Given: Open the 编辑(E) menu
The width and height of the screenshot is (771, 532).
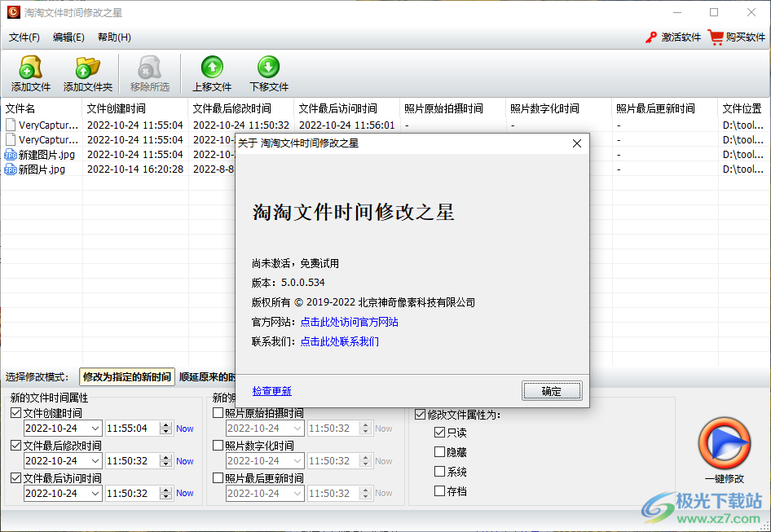Looking at the screenshot, I should 68,37.
